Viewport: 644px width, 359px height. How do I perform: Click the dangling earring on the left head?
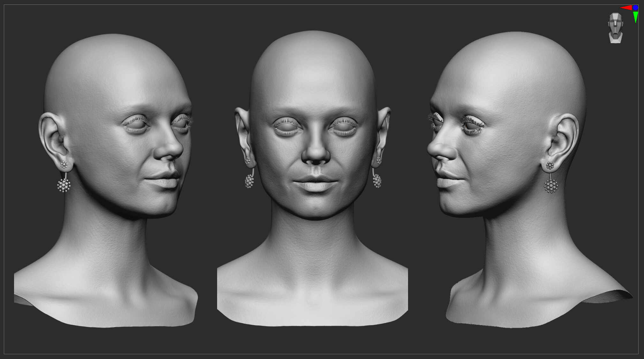(x=64, y=185)
